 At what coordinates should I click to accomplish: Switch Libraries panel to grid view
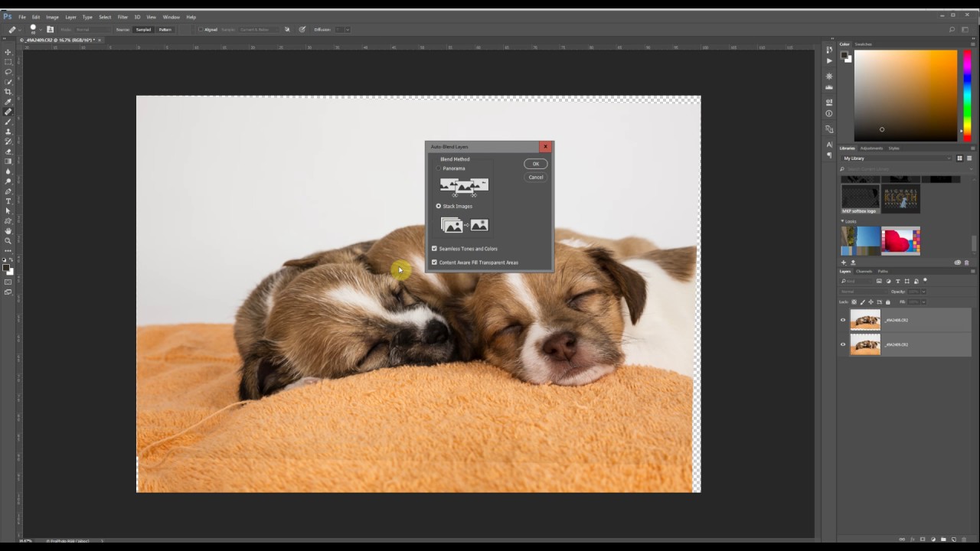click(x=959, y=158)
